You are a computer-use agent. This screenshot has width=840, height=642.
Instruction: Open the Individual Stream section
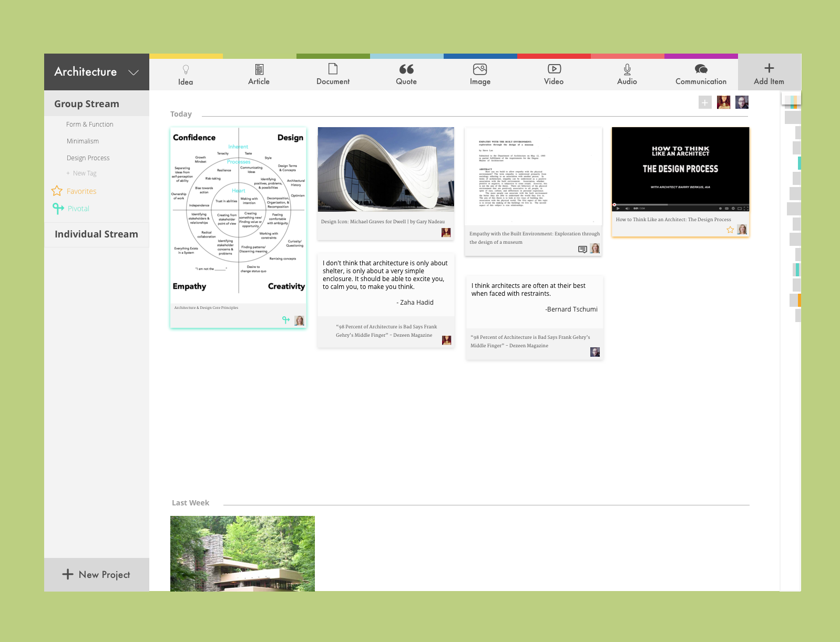tap(97, 234)
